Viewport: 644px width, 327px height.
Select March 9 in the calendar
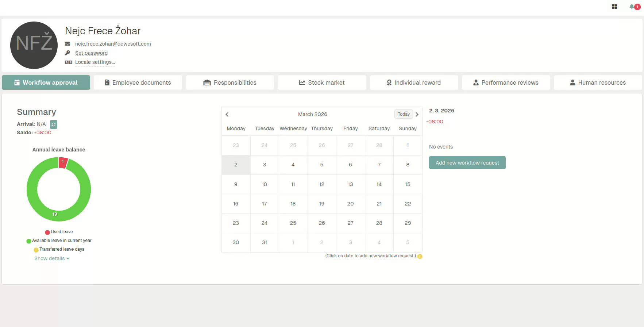click(x=236, y=184)
